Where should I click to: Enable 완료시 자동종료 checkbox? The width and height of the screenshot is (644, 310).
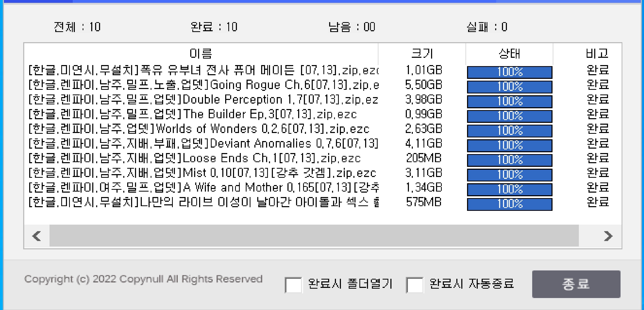pyautogui.click(x=414, y=285)
